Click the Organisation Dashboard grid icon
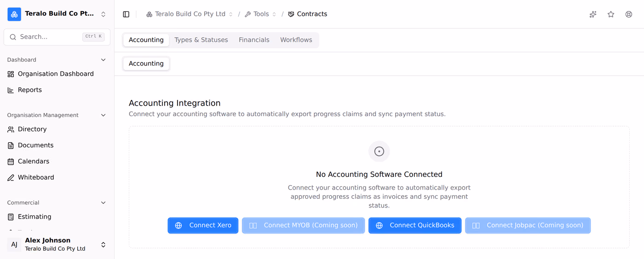This screenshot has width=644, height=259. click(11, 74)
